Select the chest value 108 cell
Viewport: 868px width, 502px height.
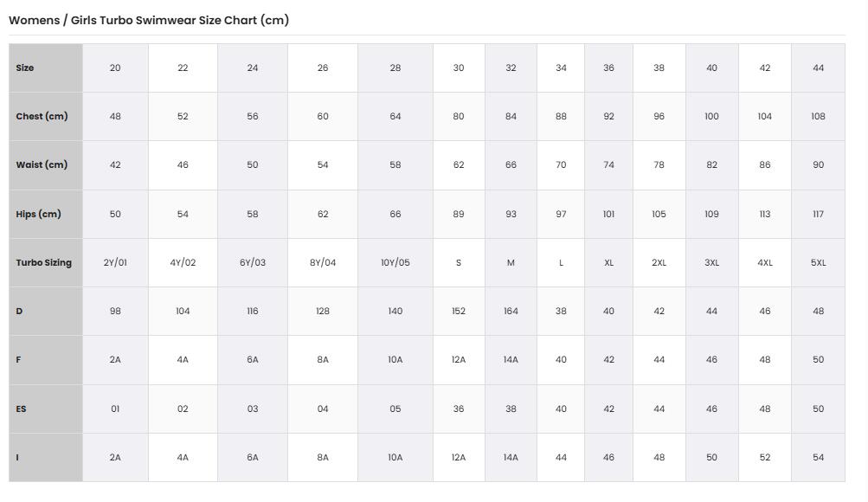pyautogui.click(x=818, y=116)
